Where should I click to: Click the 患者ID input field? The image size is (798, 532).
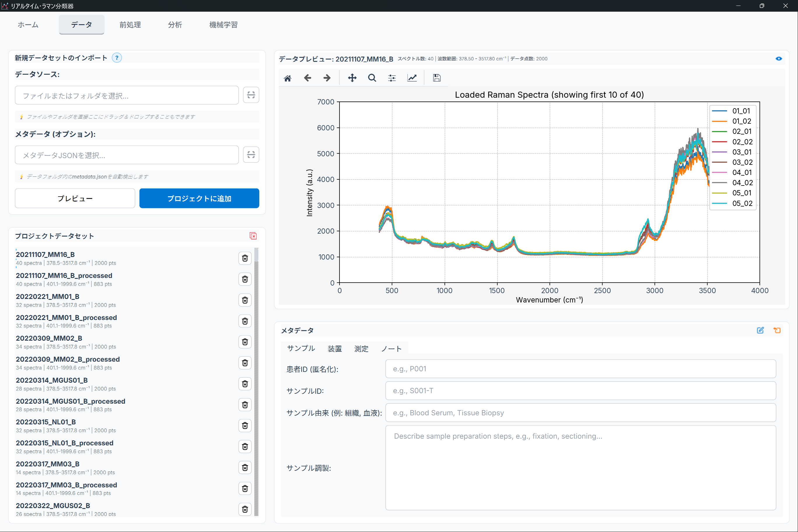tap(580, 369)
